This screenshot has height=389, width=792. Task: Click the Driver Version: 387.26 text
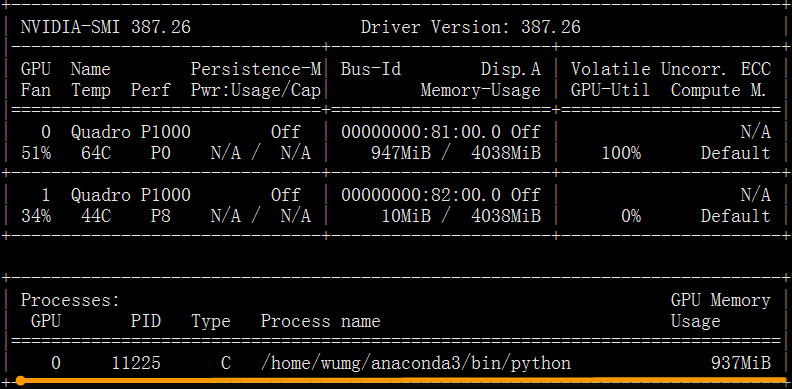tap(471, 27)
